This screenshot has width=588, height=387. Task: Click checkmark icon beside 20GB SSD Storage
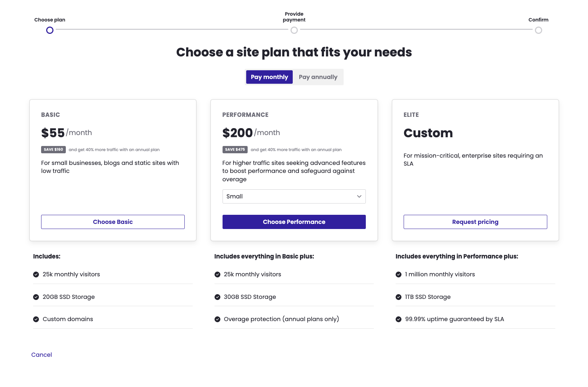36,297
